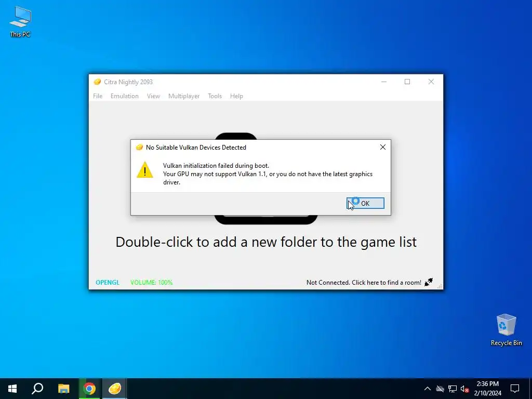The width and height of the screenshot is (532, 399).
Task: Close the No Suitable Vulkan Devices dialog
Action: pos(383,147)
